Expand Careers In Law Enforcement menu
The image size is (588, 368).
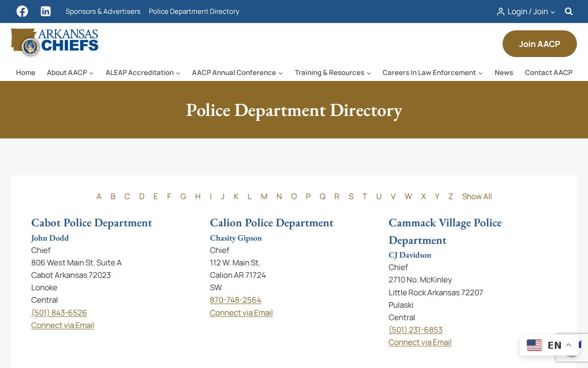click(433, 73)
